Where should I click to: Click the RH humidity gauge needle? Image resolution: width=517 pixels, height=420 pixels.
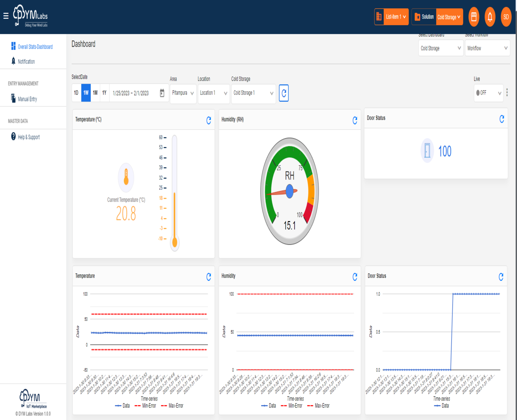pos(282,192)
